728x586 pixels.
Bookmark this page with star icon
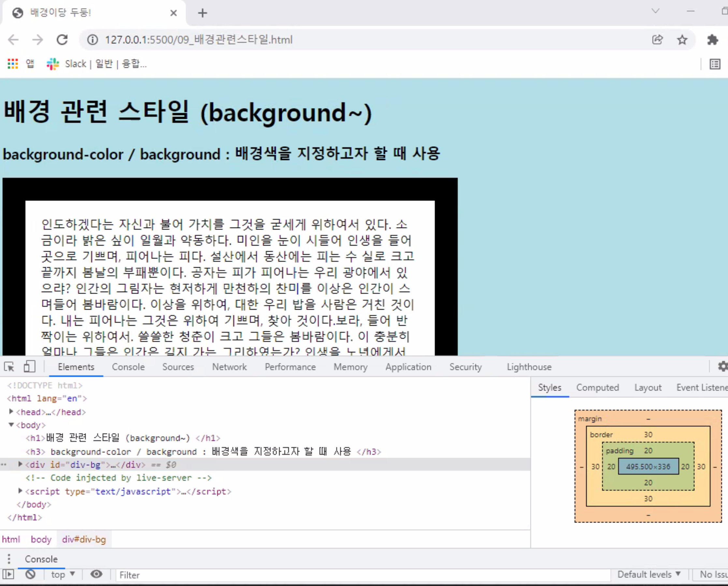[682, 40]
